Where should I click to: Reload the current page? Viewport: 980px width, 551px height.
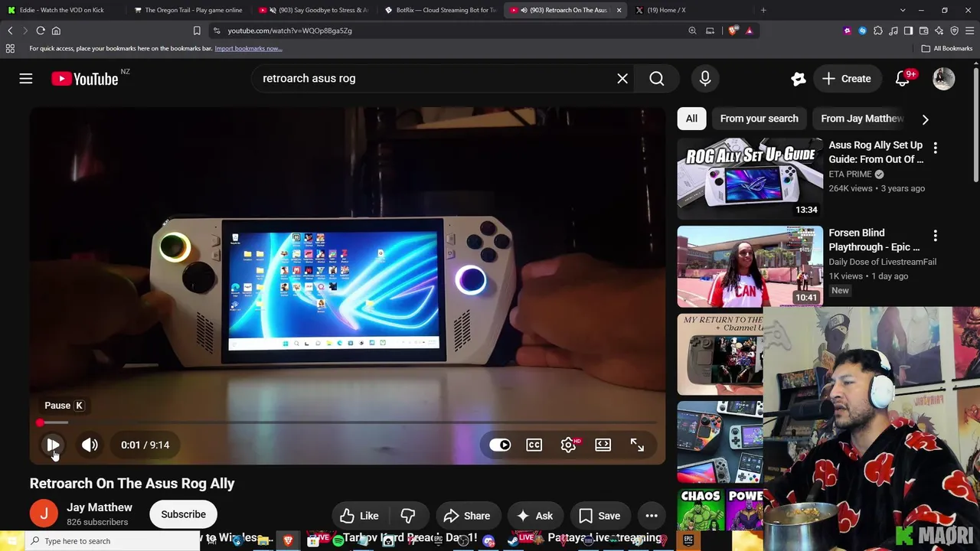pyautogui.click(x=41, y=31)
